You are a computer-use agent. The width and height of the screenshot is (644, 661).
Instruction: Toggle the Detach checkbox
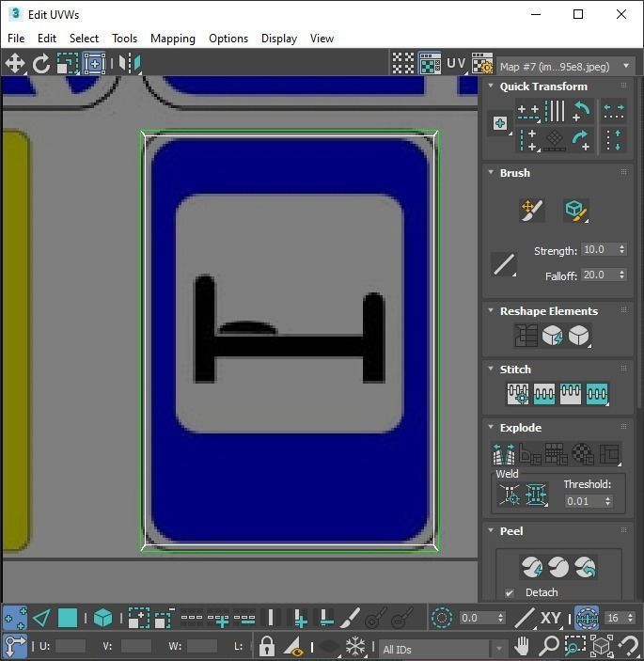tap(510, 592)
